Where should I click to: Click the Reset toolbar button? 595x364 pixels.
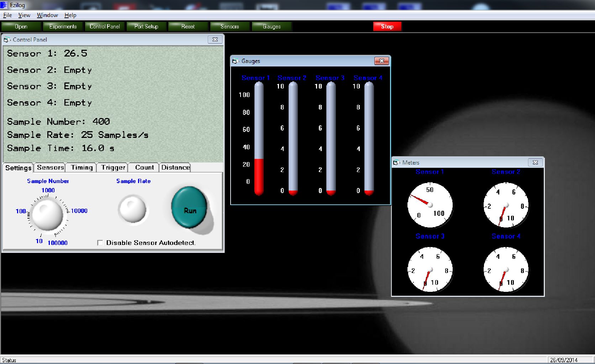(x=188, y=27)
